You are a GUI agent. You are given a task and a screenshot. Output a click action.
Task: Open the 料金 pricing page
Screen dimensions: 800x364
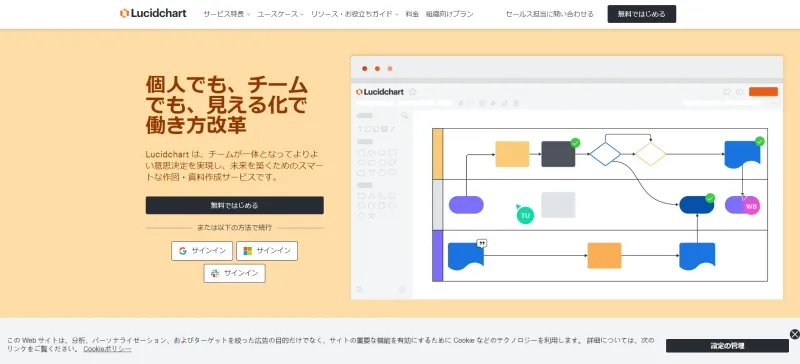412,14
